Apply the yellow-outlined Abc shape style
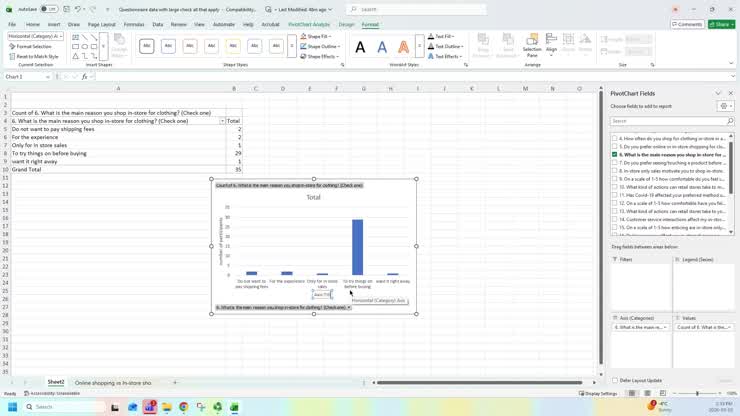 (233, 46)
